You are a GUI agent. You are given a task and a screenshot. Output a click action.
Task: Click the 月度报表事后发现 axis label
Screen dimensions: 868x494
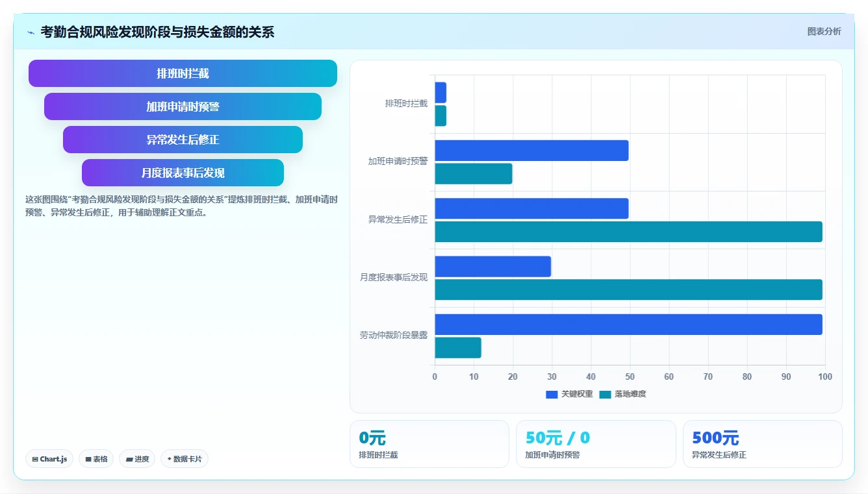click(394, 278)
